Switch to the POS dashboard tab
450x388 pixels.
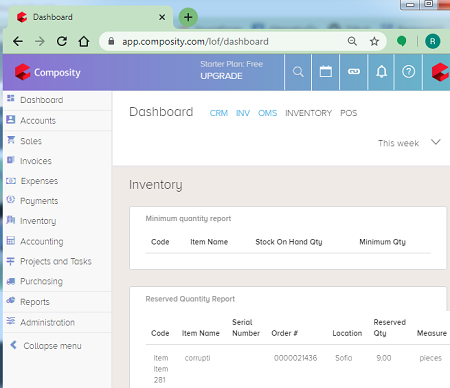348,113
